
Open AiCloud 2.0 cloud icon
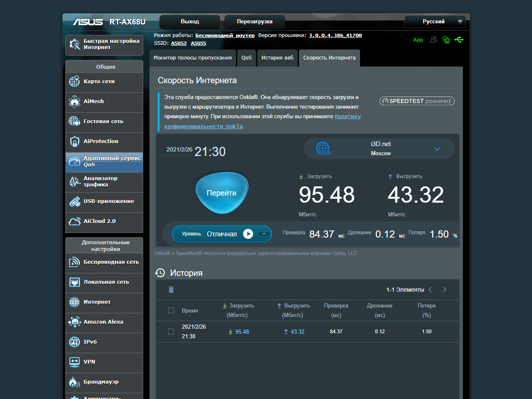click(75, 221)
